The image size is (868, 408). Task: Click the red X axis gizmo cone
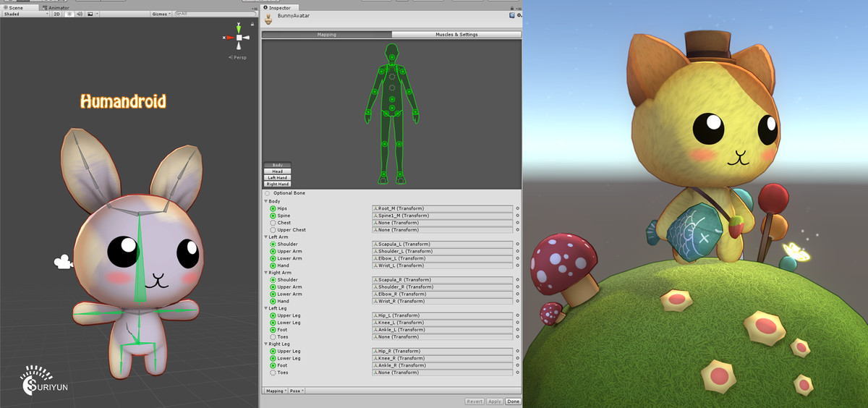point(230,37)
